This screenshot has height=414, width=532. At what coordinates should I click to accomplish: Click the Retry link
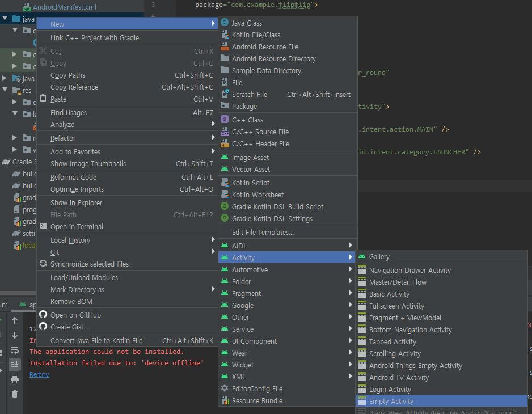point(39,374)
